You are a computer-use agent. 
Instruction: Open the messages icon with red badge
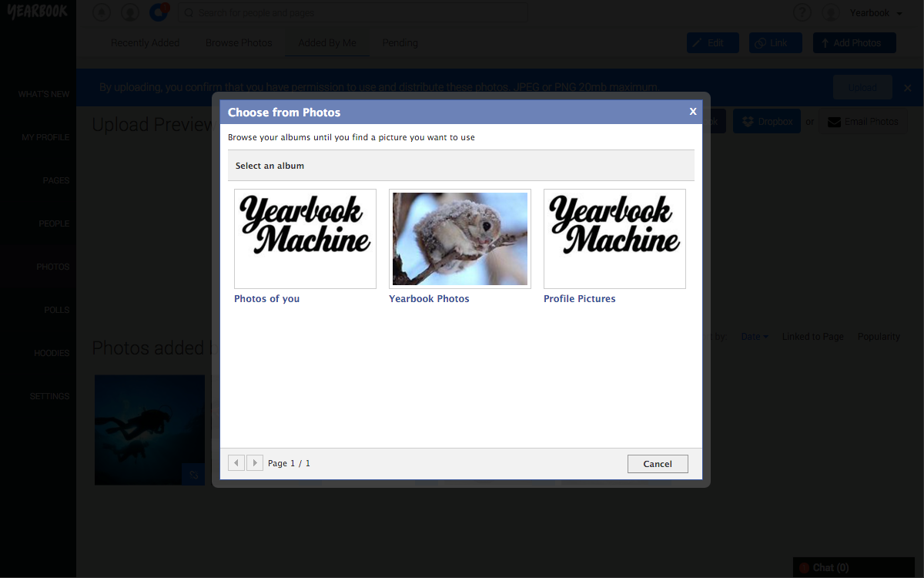pos(159,12)
